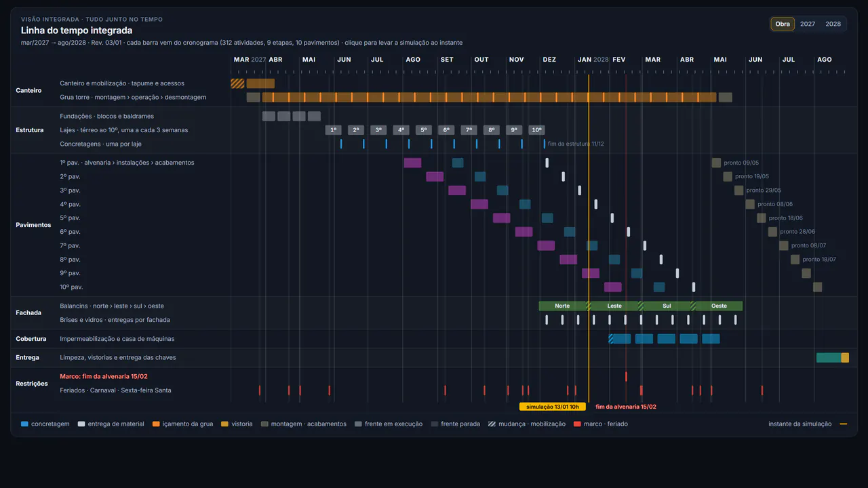
Task: Click the 'Linha do tempo integrada' title
Action: point(77,30)
